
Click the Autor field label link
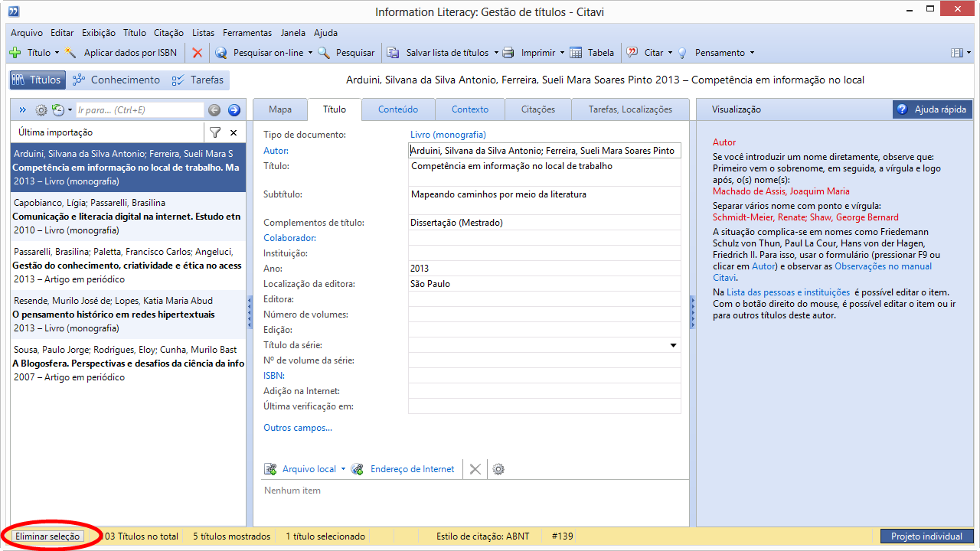tap(276, 151)
